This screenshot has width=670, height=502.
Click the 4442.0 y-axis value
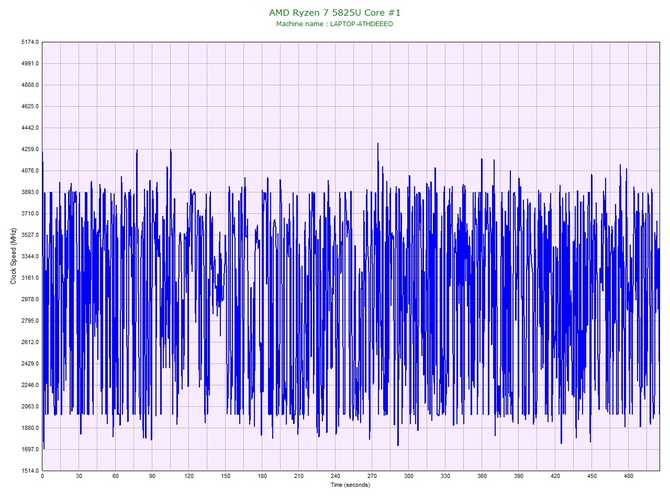tap(30, 128)
